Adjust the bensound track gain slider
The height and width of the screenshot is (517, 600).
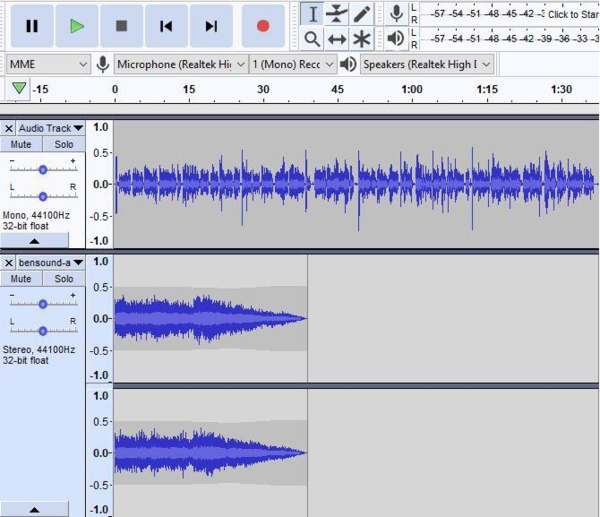tap(43, 304)
